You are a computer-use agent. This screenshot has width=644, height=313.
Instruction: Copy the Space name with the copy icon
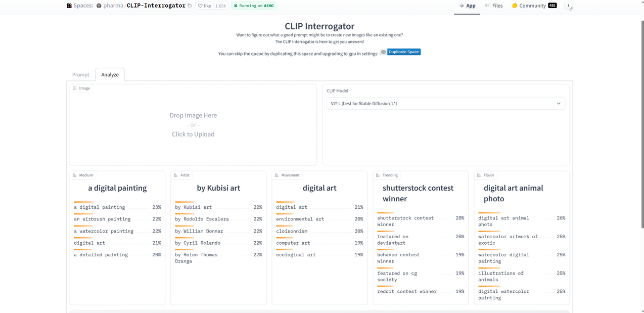(x=190, y=6)
